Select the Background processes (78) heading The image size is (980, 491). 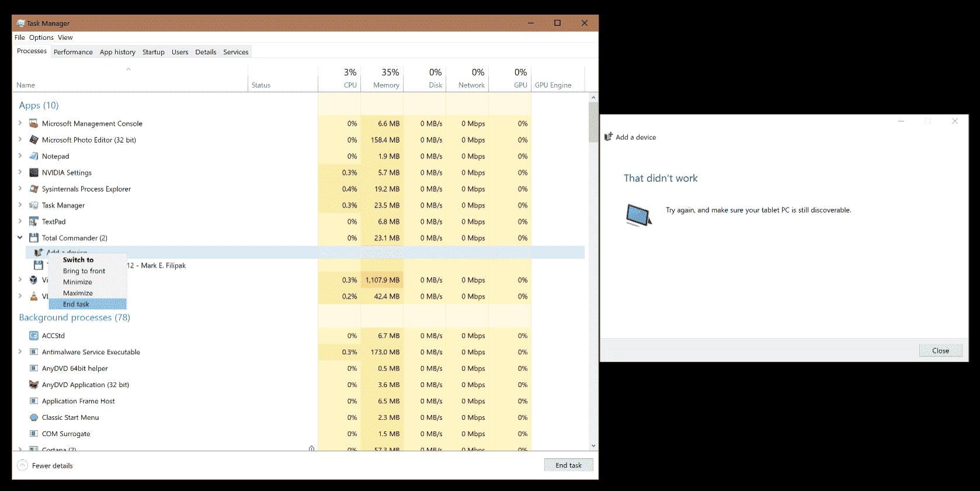tap(74, 317)
